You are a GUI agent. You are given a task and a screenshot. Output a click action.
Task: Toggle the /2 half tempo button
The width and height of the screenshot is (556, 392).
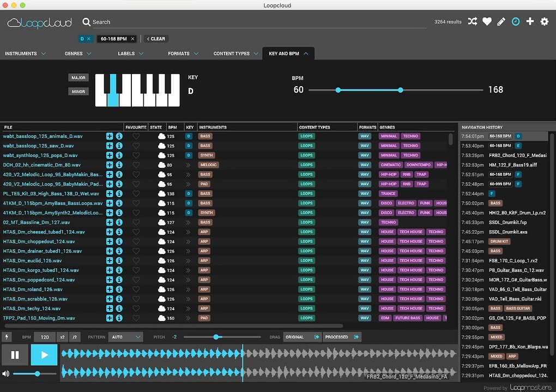(x=75, y=337)
